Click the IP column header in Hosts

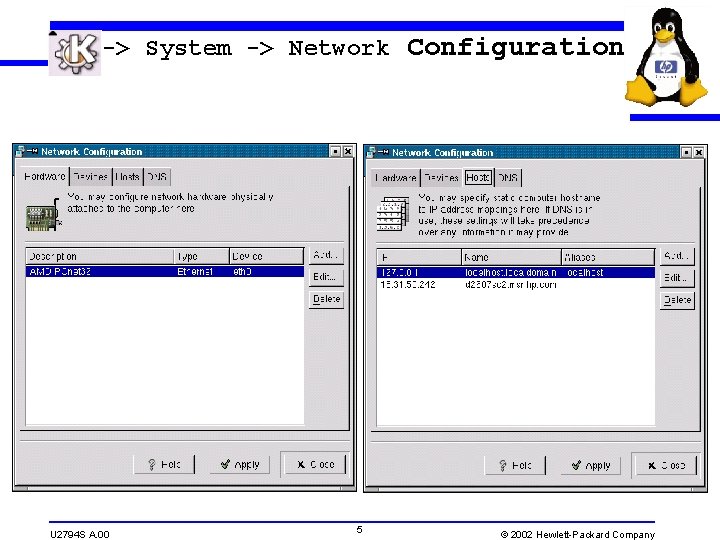[x=419, y=258]
